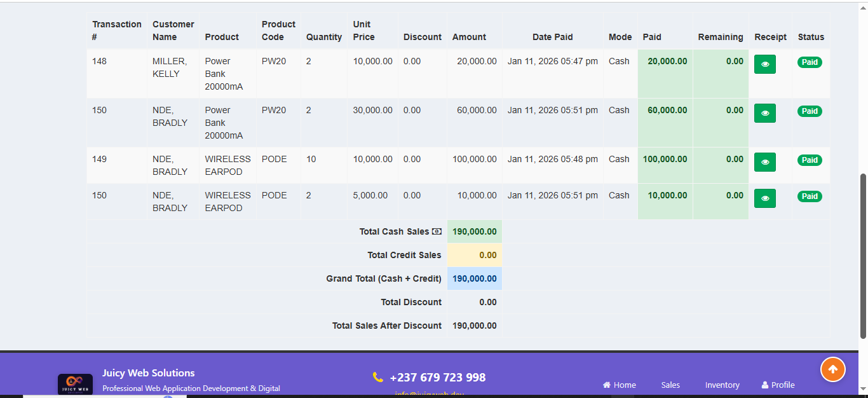Click the orange scroll-to-top arrow
Screen dimensions: 868x398
(x=833, y=369)
